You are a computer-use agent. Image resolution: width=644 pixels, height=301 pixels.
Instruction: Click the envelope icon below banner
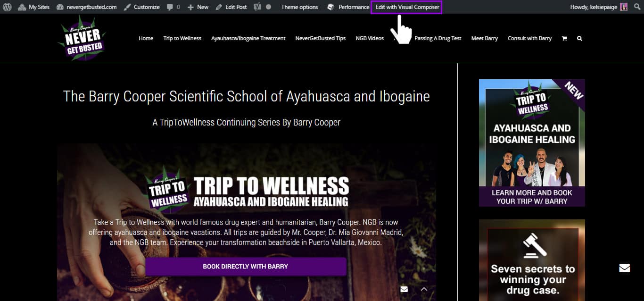point(404,289)
